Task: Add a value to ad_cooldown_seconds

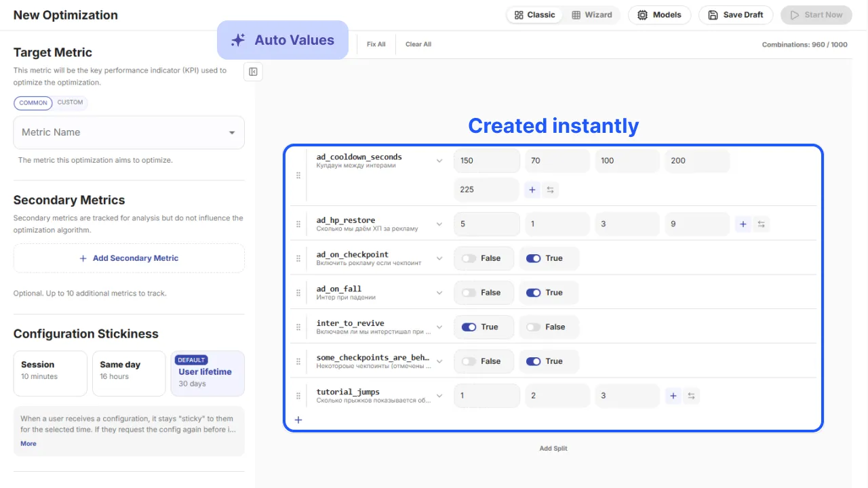Action: click(532, 190)
